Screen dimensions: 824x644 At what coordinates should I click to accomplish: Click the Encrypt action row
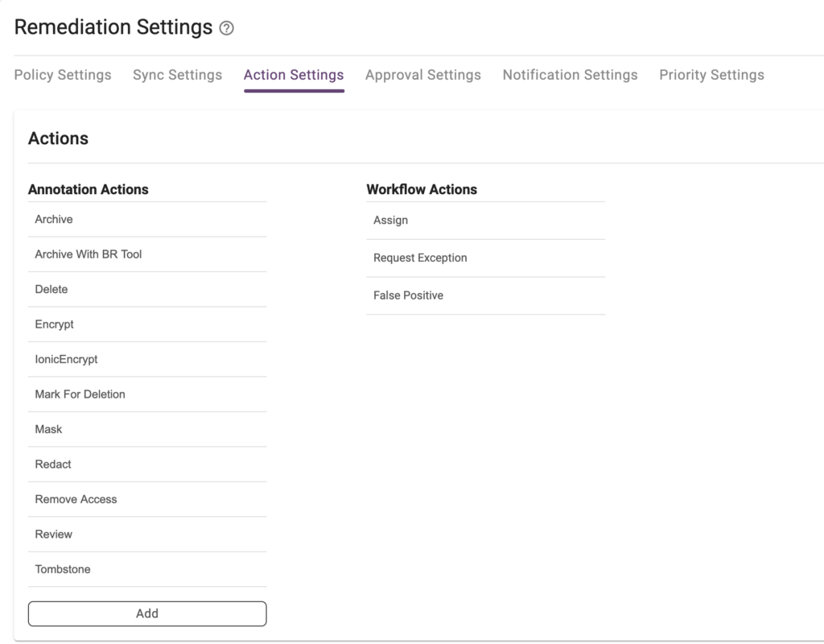point(147,324)
